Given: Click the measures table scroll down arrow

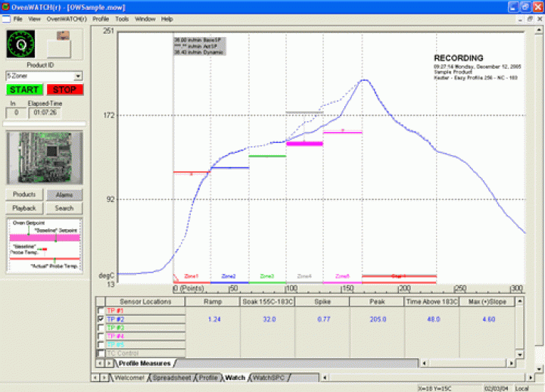Looking at the screenshot, I should pos(519,354).
